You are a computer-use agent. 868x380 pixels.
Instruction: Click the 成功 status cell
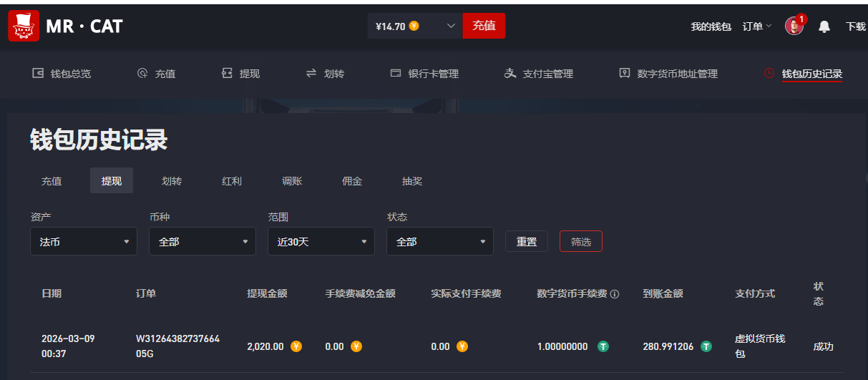[x=824, y=346]
